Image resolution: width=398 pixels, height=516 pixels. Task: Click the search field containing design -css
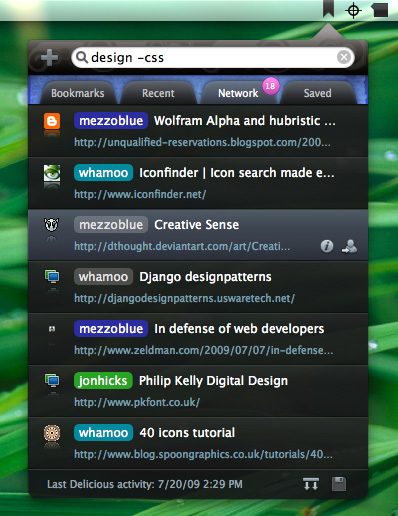(x=213, y=57)
